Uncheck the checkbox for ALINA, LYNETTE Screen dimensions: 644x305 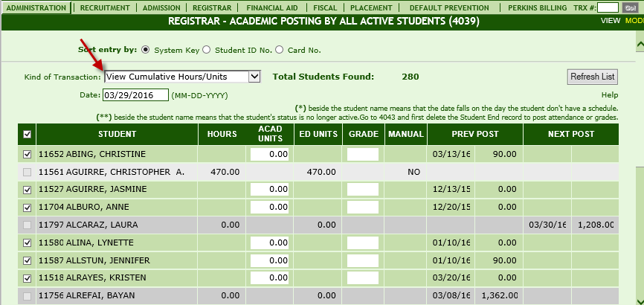click(x=27, y=243)
